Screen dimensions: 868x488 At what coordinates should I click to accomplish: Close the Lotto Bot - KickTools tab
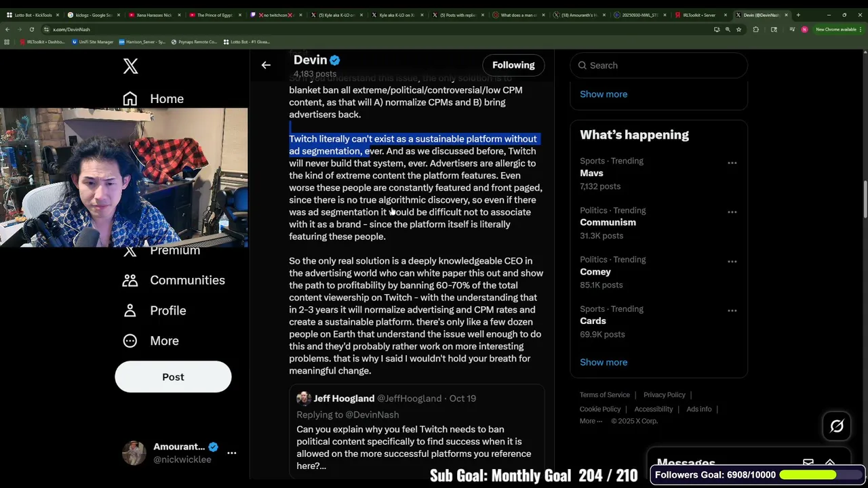click(x=58, y=15)
